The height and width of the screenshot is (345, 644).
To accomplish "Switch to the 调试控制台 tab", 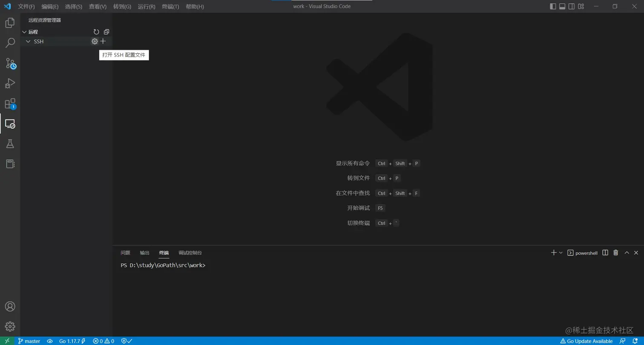I will [190, 253].
